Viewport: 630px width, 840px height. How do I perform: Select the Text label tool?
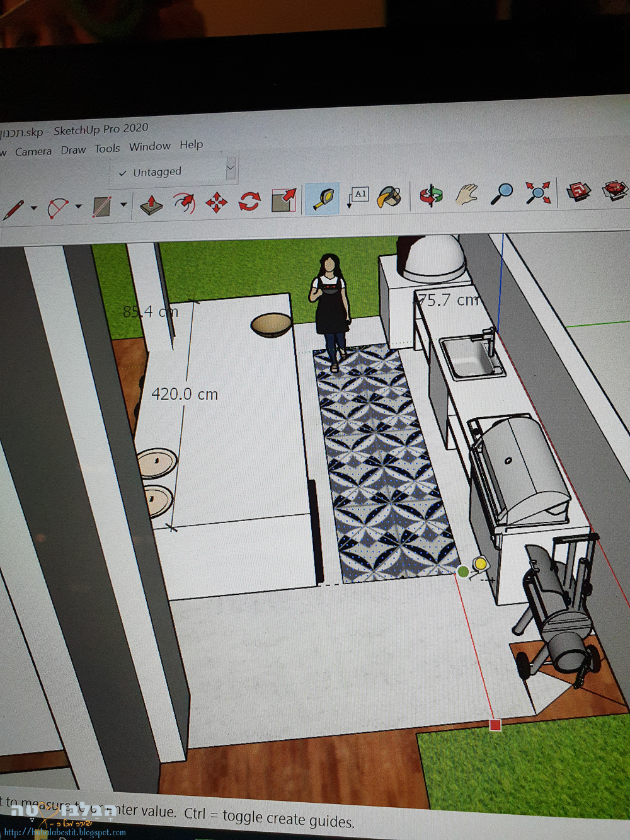[358, 197]
